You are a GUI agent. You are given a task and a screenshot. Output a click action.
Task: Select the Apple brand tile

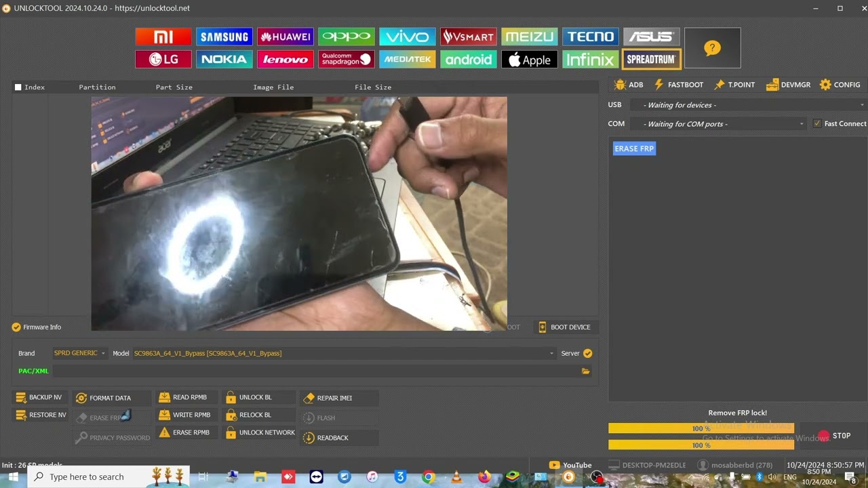pyautogui.click(x=530, y=60)
